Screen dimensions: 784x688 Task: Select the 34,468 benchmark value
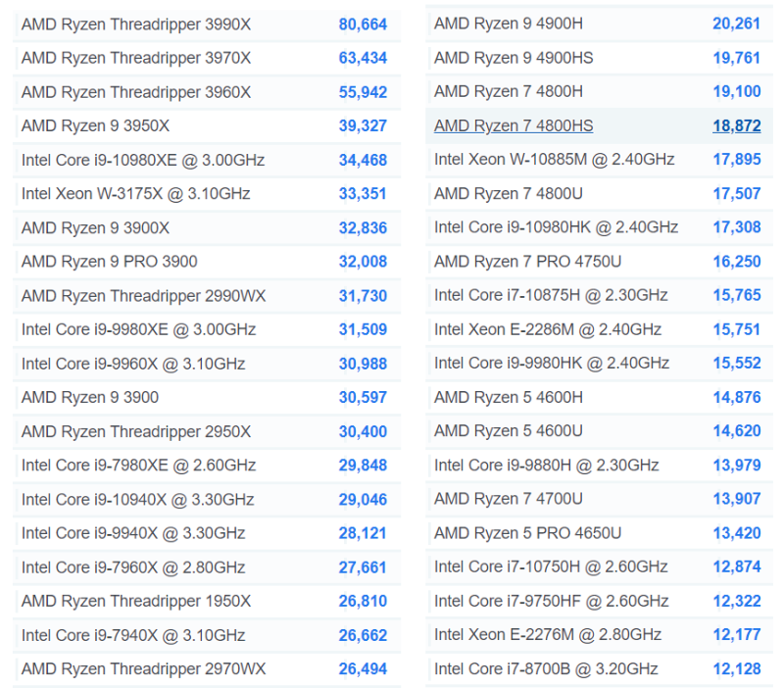[363, 161]
